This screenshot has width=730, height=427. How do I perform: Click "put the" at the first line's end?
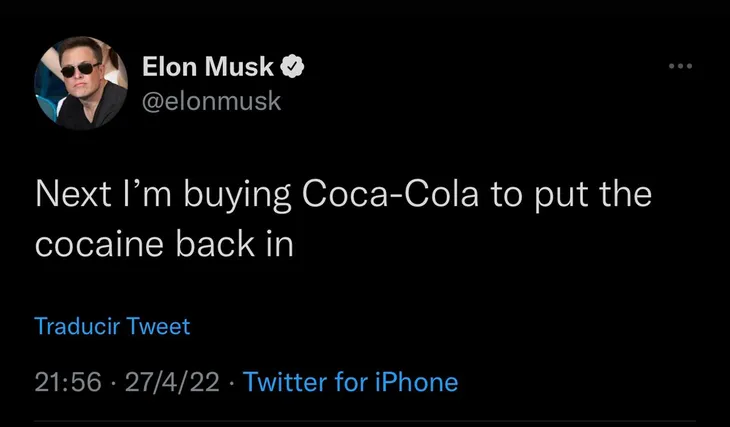tap(586, 193)
